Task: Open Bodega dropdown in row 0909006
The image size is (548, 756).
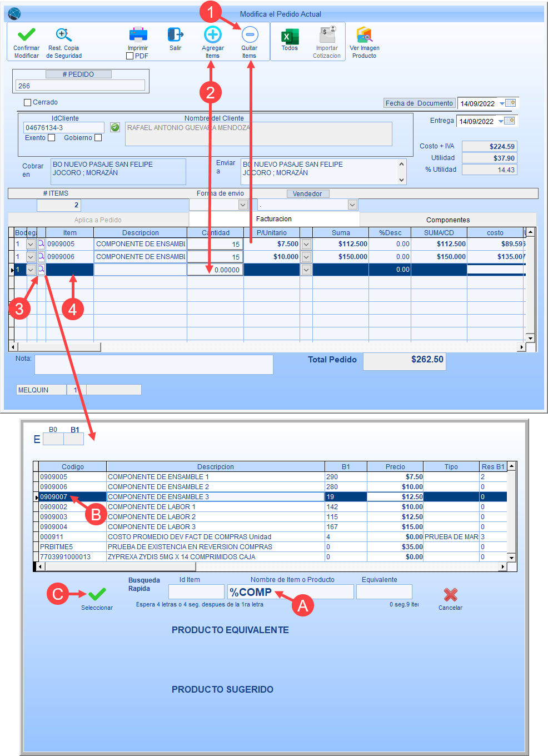Action: point(31,257)
